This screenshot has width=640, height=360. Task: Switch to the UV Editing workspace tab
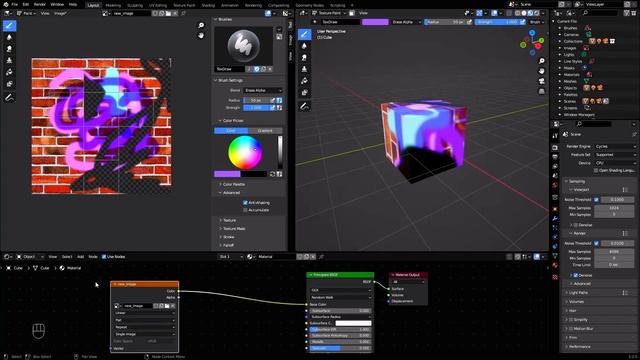[158, 5]
